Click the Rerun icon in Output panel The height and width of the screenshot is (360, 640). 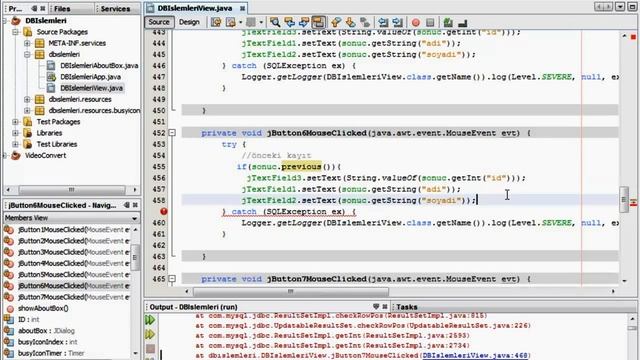(x=150, y=320)
